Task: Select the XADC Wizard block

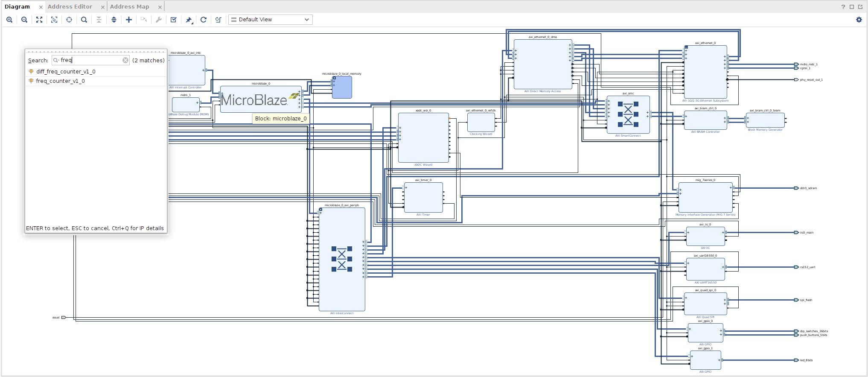Action: click(423, 137)
